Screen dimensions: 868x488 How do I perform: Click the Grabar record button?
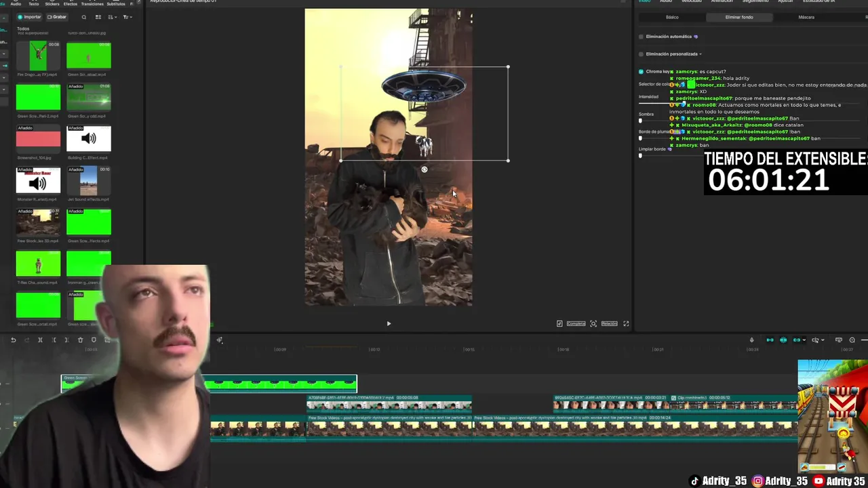click(57, 17)
